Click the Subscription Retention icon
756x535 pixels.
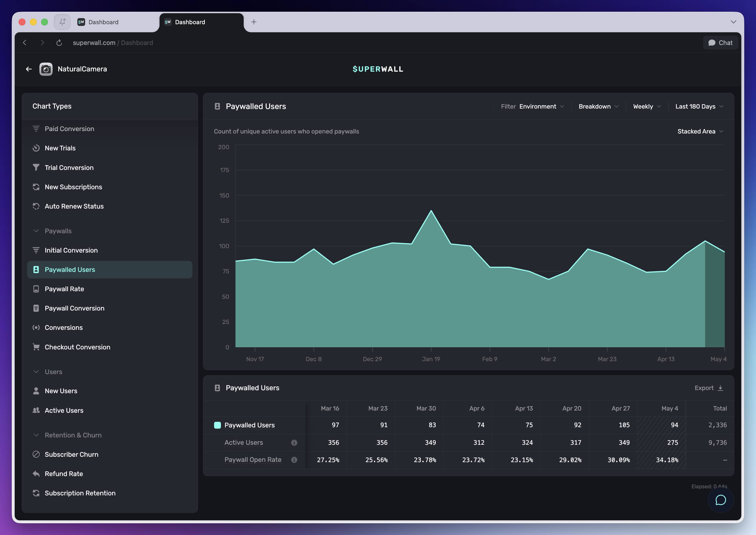(36, 493)
